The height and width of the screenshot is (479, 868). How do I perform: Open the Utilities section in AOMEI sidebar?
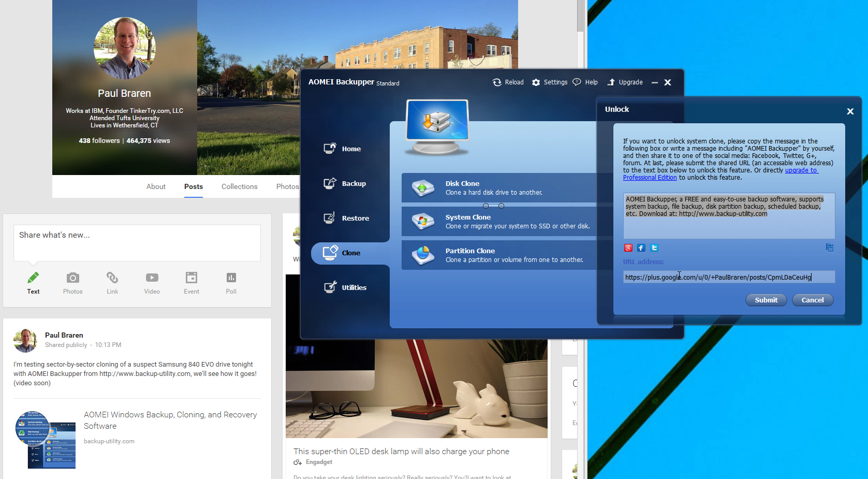click(x=345, y=287)
